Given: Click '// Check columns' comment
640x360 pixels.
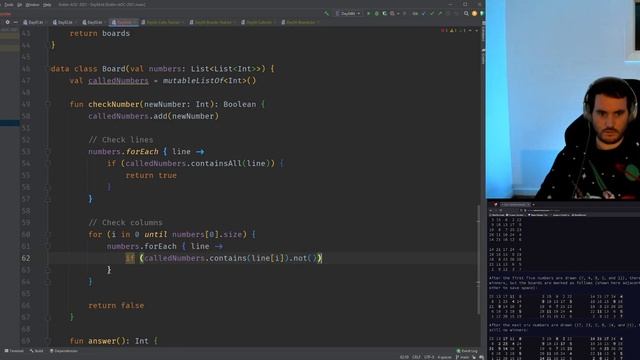Looking at the screenshot, I should pyautogui.click(x=125, y=222).
